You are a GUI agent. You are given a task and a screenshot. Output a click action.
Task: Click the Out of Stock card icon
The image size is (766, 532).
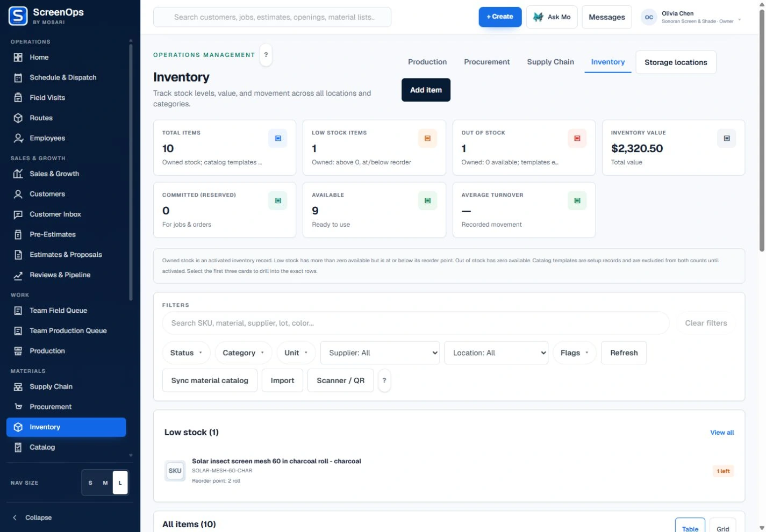(577, 139)
